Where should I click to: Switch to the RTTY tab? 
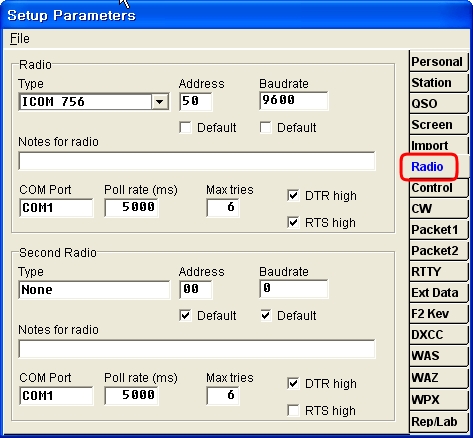(438, 272)
